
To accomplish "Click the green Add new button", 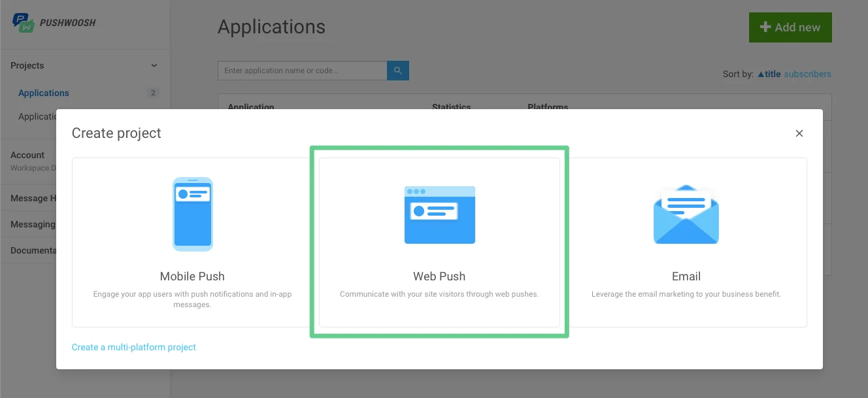I will click(x=790, y=27).
